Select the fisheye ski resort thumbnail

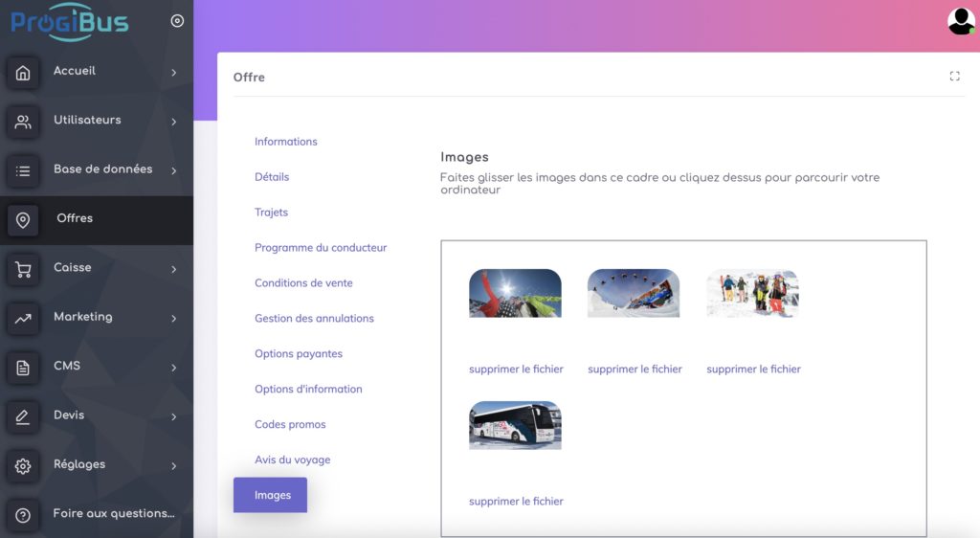(634, 293)
